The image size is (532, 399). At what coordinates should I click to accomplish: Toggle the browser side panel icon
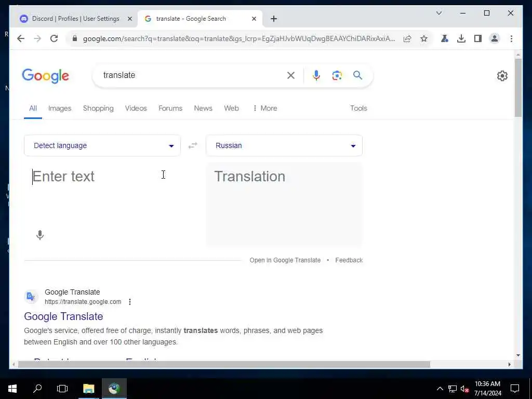point(478,38)
